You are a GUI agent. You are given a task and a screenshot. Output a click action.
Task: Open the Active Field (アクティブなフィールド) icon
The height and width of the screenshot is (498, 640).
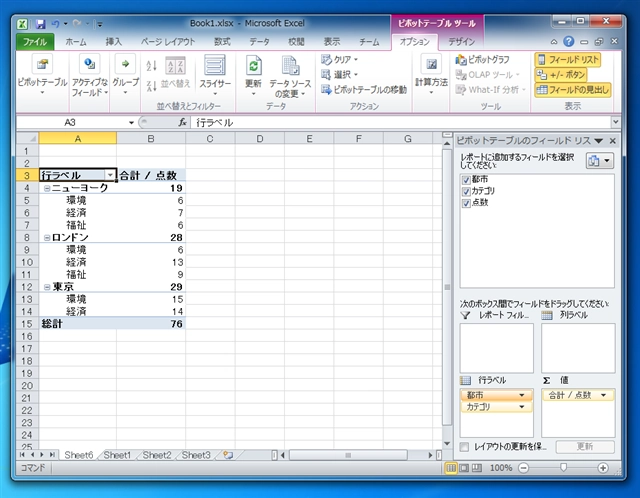pyautogui.click(x=89, y=64)
